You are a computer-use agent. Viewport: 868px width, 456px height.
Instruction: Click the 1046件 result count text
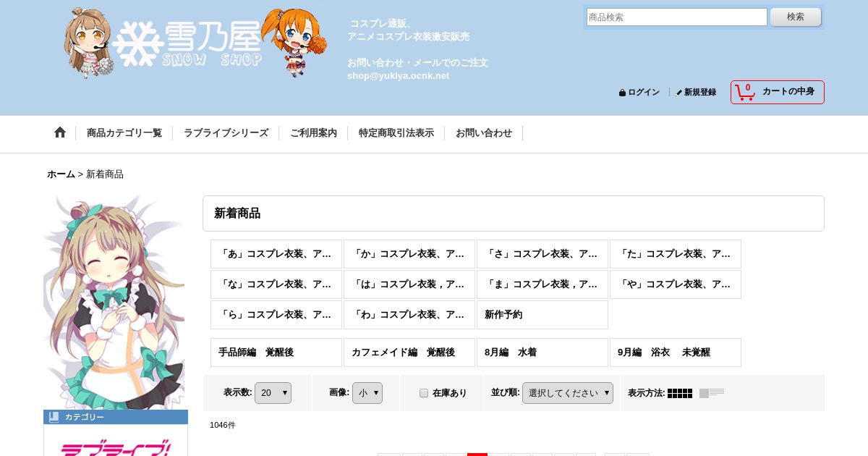click(223, 425)
